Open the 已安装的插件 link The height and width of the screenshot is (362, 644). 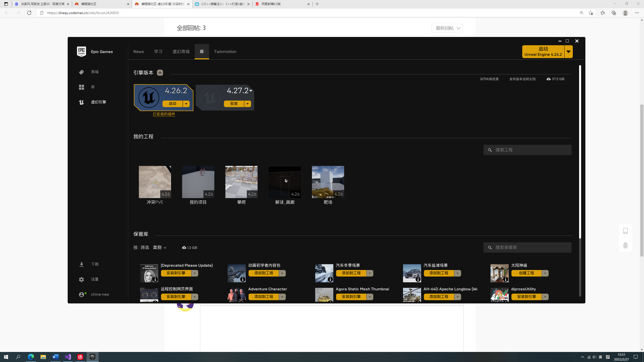click(164, 114)
